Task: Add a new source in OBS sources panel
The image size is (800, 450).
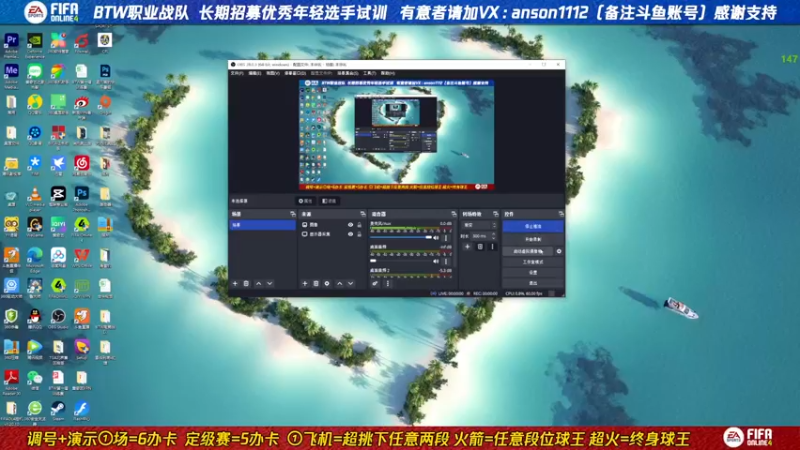Action: 305,283
